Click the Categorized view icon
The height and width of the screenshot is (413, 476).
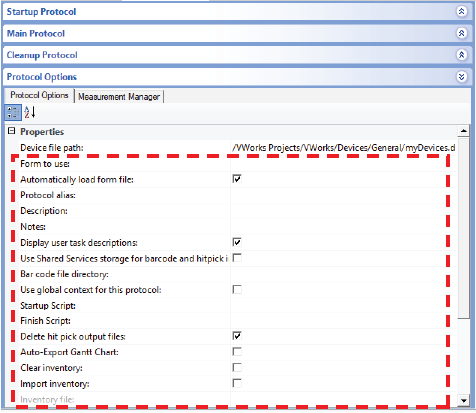pos(13,112)
